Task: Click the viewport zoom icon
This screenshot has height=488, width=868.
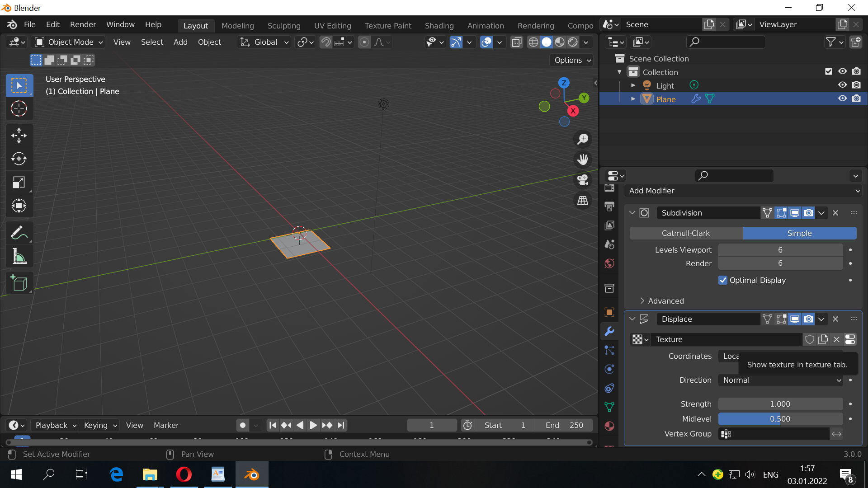Action: click(583, 139)
